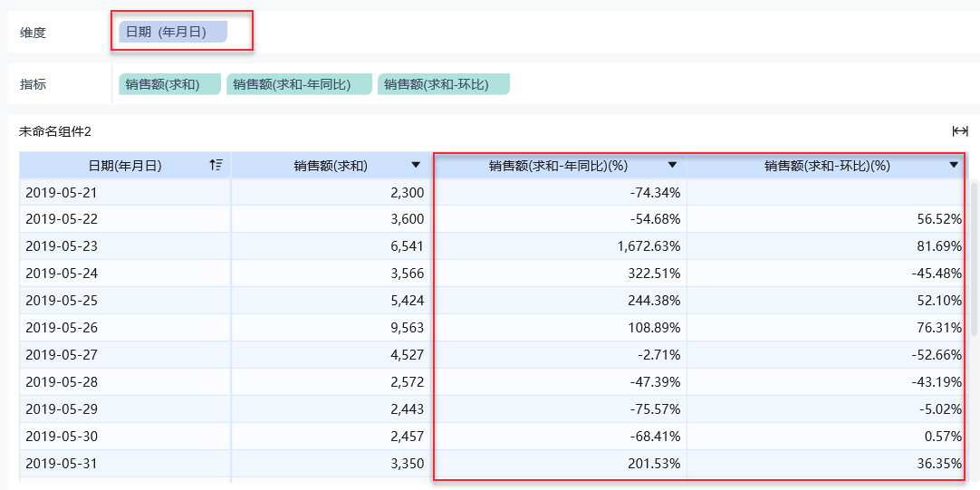Select the 2019-05-31 date cell
Screen dimensions: 980x490
pyautogui.click(x=60, y=464)
